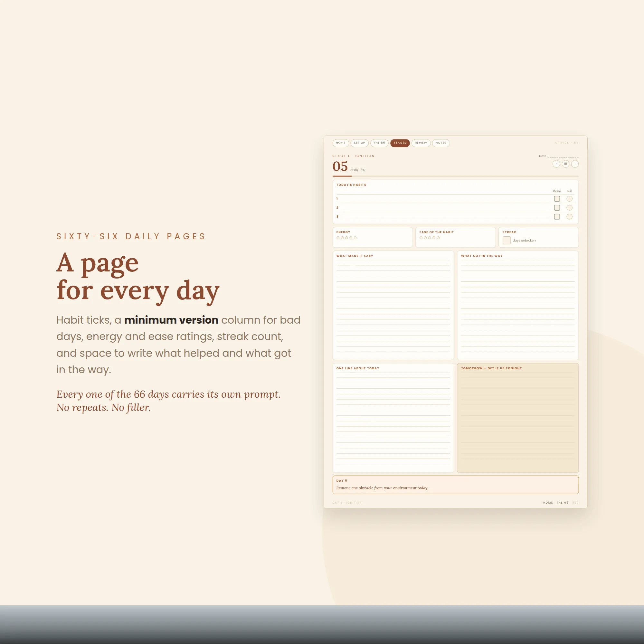
Task: Mark Min circle for habit 1
Action: tap(569, 199)
